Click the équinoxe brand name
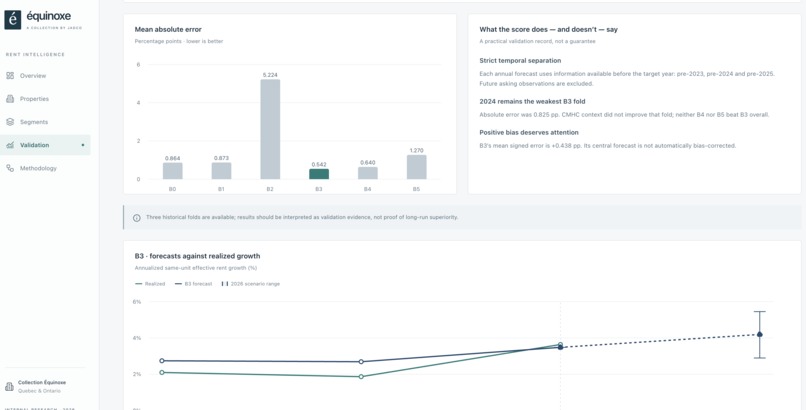Image resolution: width=806 pixels, height=410 pixels. click(49, 16)
